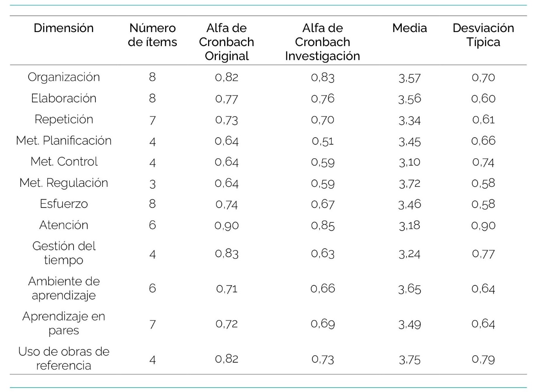Image resolution: width=541 pixels, height=392 pixels.
Task: Click the "Met. Control" row label
Action: [x=64, y=161]
